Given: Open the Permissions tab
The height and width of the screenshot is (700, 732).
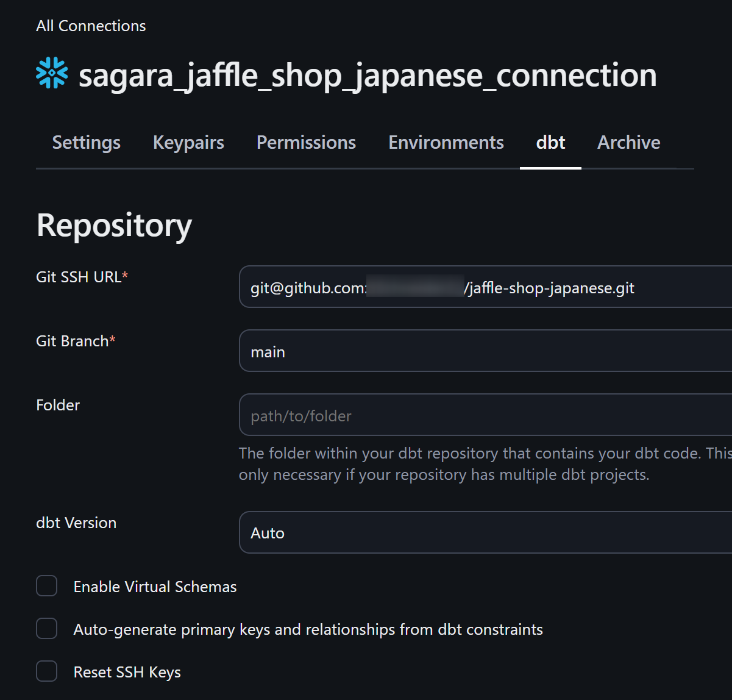Looking at the screenshot, I should pyautogui.click(x=306, y=143).
